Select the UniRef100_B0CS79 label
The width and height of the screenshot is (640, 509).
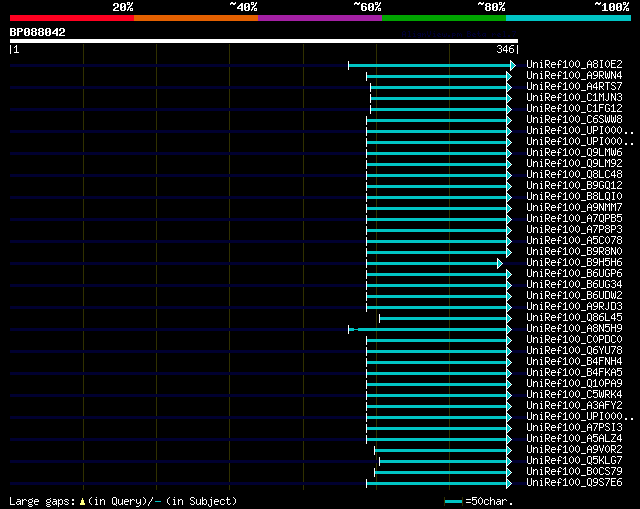pyautogui.click(x=574, y=472)
